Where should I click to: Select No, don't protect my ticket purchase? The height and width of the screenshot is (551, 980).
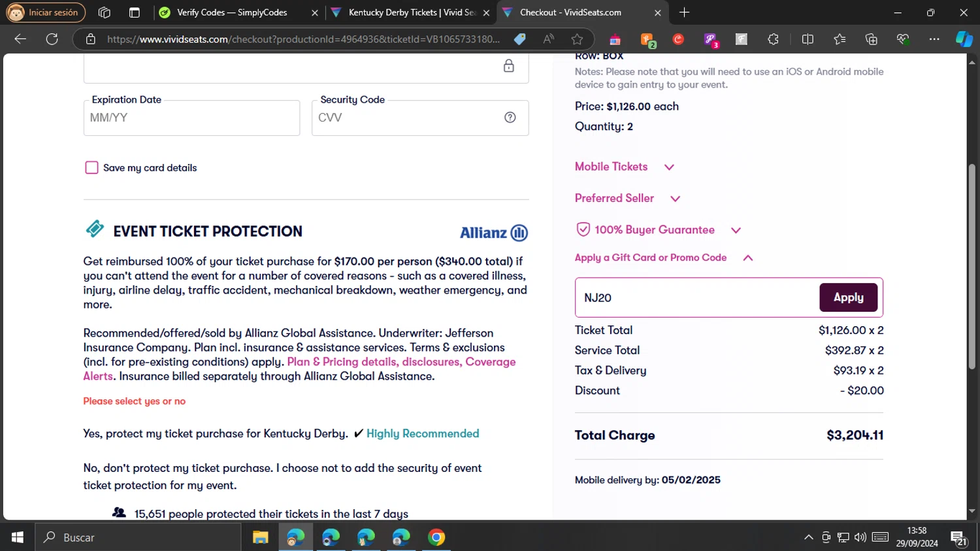point(282,468)
